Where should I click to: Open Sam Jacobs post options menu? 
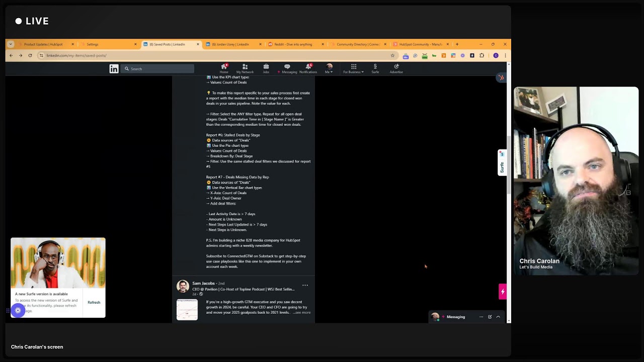coord(305,285)
